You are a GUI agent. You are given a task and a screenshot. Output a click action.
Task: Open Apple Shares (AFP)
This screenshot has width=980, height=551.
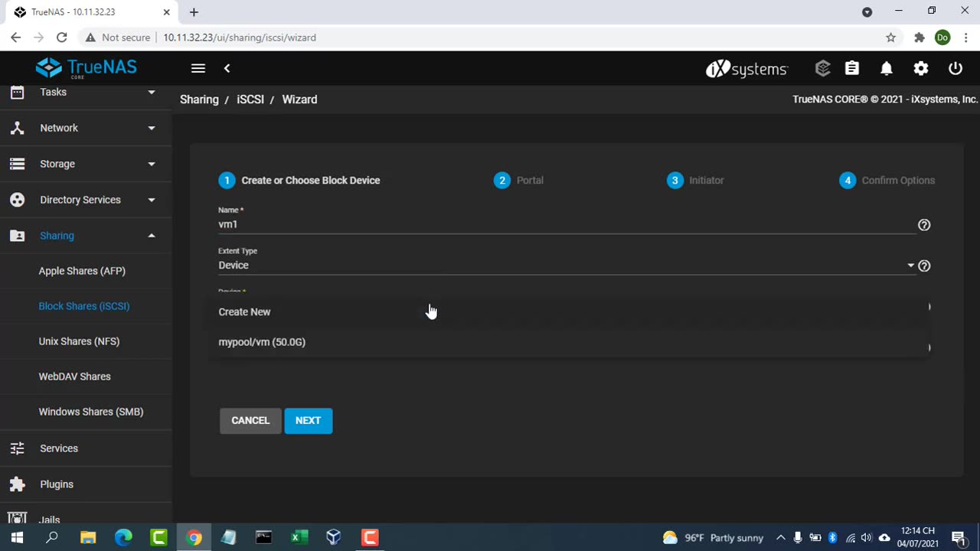point(82,271)
